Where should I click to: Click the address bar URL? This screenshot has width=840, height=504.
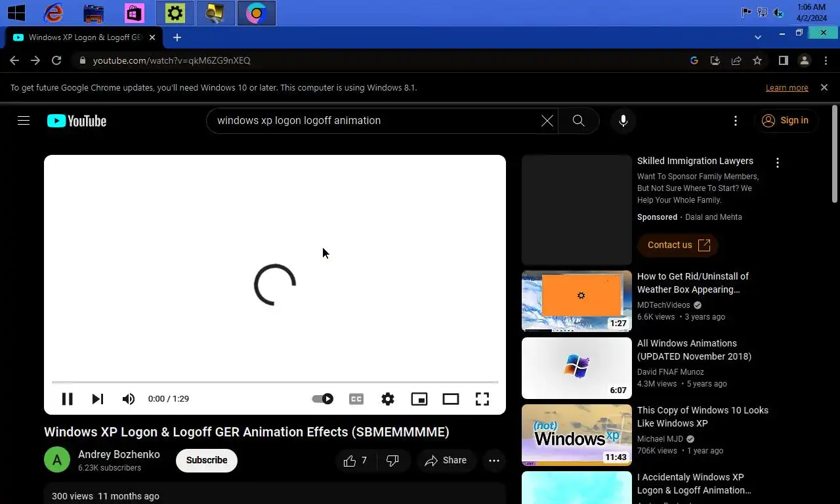pos(172,60)
